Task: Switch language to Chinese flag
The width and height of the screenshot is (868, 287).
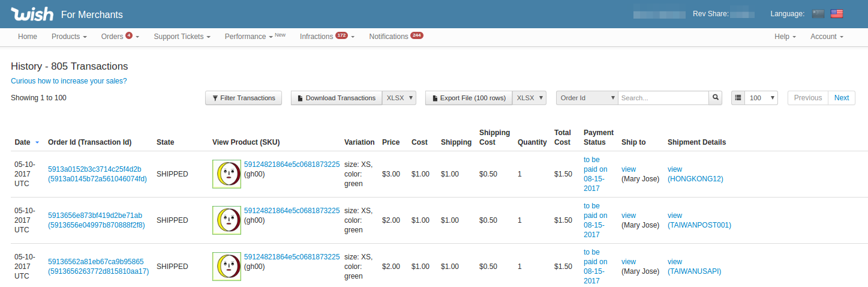Action: [818, 14]
